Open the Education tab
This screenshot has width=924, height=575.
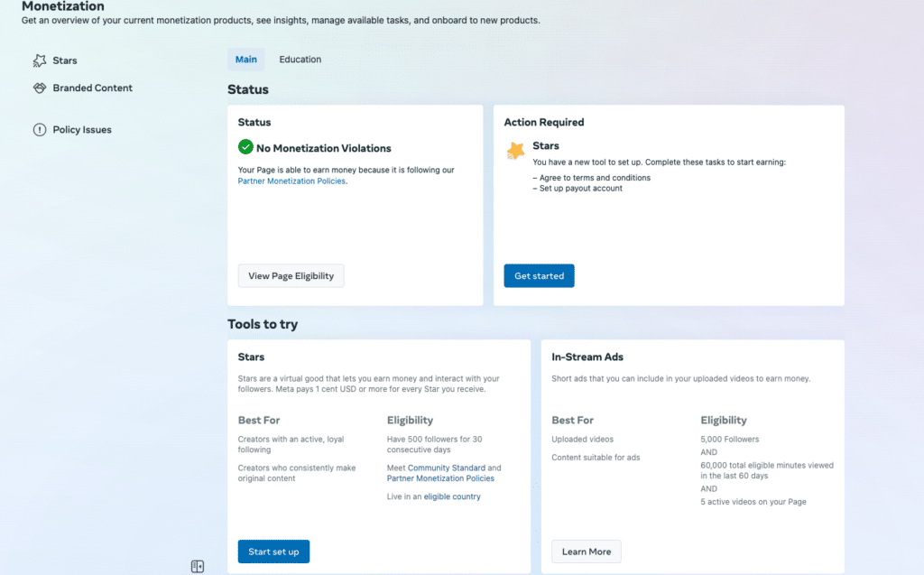tap(300, 60)
